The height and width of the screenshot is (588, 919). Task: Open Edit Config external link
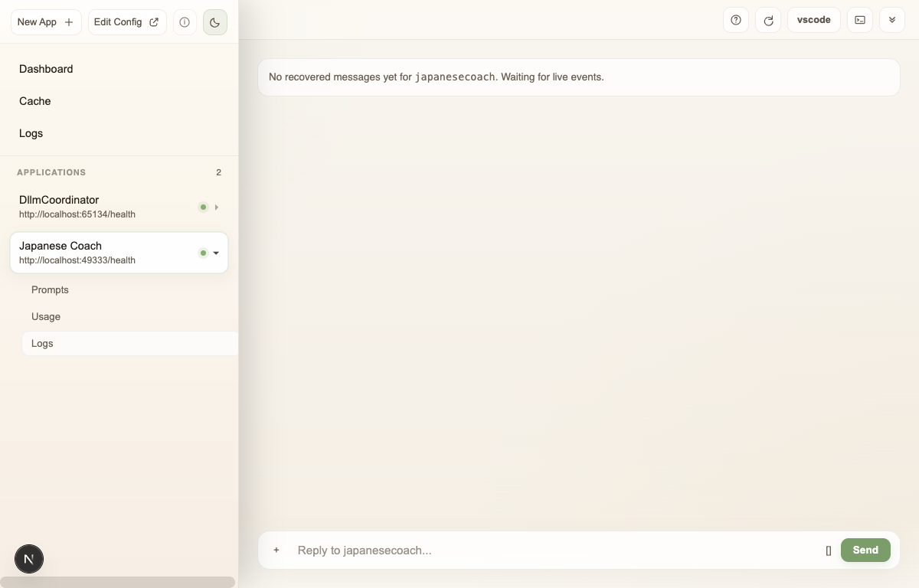coord(127,22)
